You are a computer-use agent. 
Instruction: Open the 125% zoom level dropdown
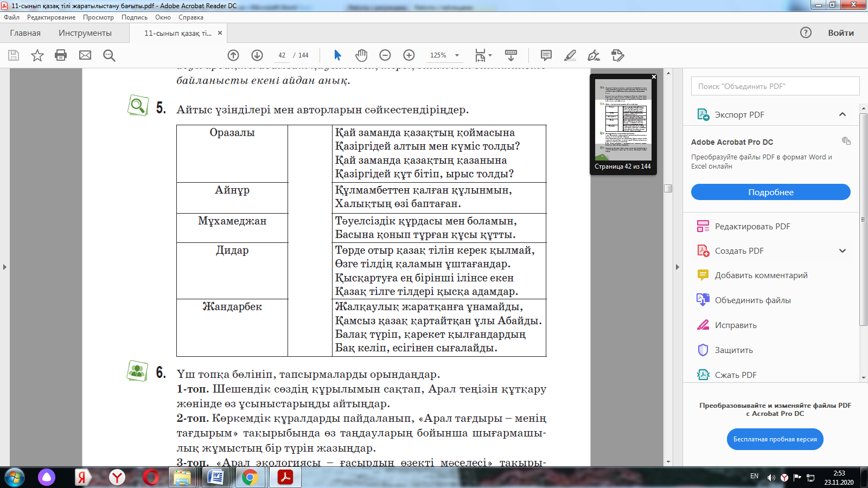pos(457,55)
